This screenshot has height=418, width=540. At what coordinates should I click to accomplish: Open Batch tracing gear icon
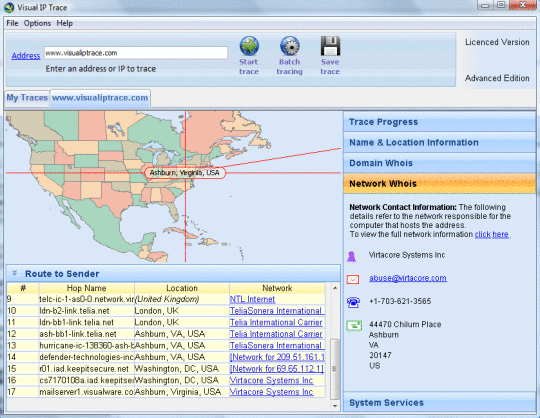click(x=290, y=46)
